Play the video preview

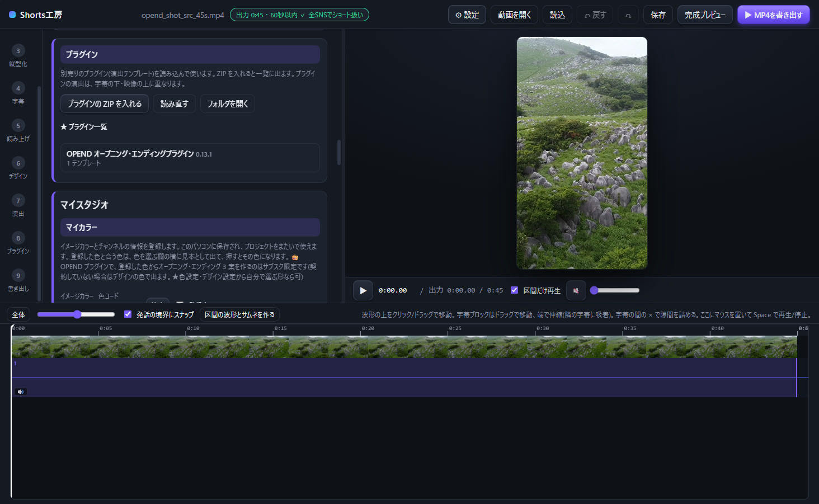[363, 290]
